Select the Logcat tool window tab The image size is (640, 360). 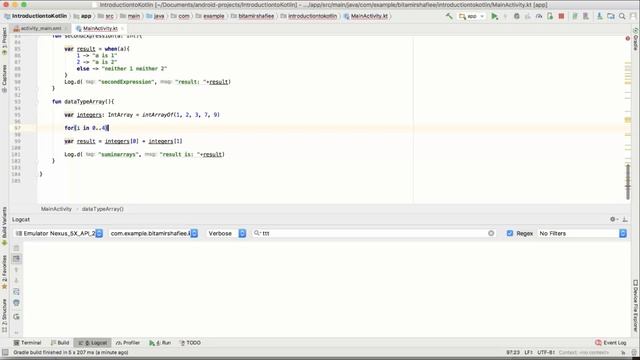point(93,343)
